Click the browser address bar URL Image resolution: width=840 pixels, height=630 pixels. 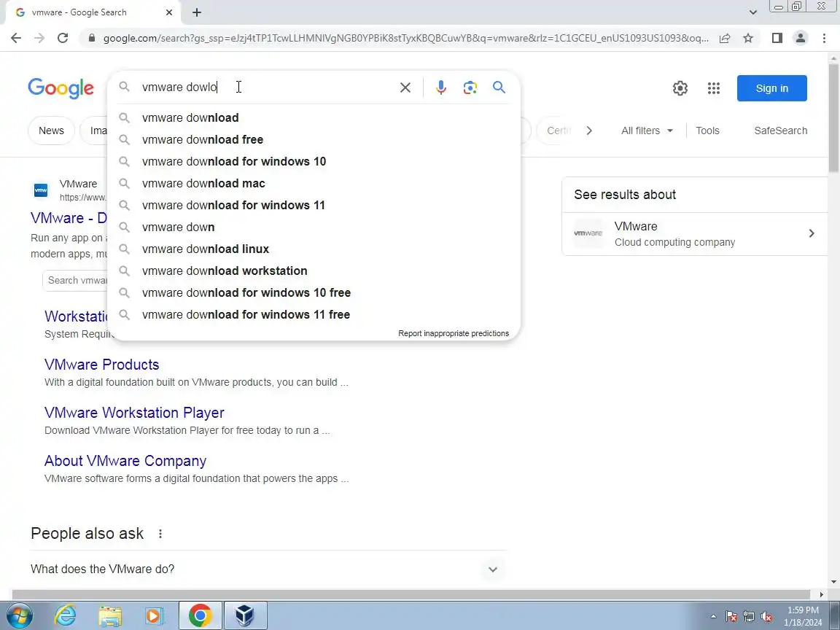(405, 38)
